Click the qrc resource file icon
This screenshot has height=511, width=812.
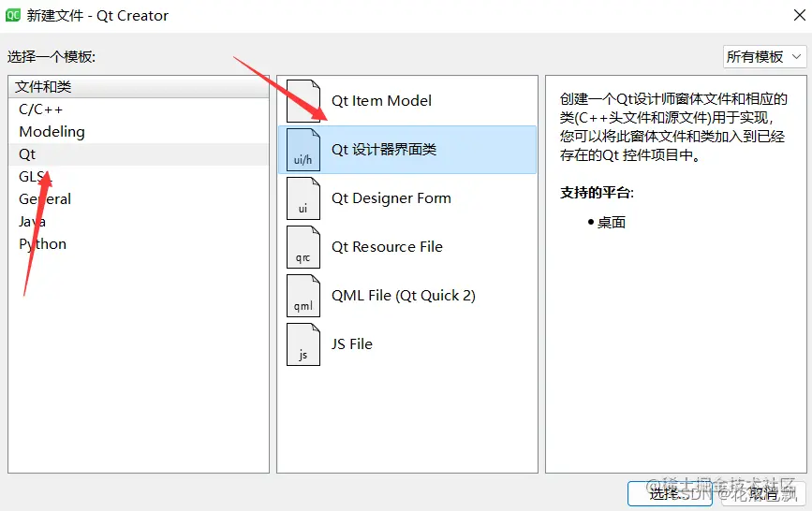[303, 247]
